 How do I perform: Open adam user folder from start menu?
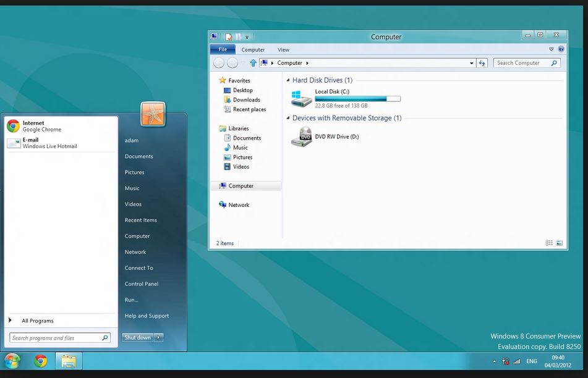(132, 140)
